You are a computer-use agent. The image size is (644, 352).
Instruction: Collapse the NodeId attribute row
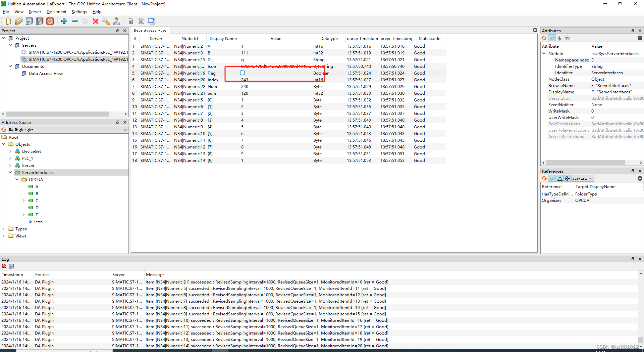[x=544, y=53]
